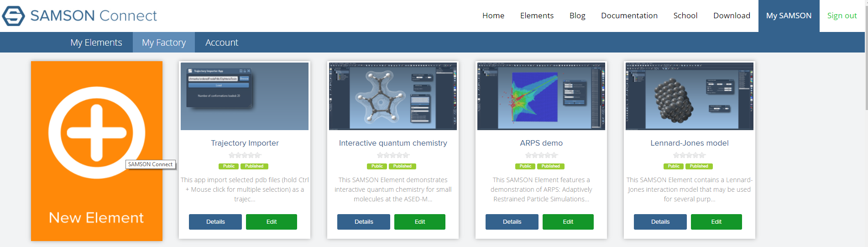Open the Download page from navigation
Screen dimensions: 868x247
[x=732, y=16]
